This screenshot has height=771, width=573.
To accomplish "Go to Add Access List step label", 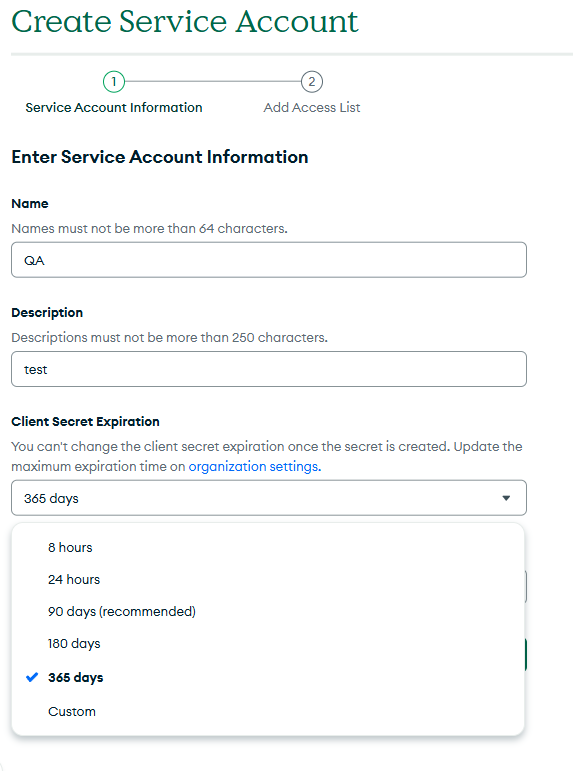I will pos(312,107).
